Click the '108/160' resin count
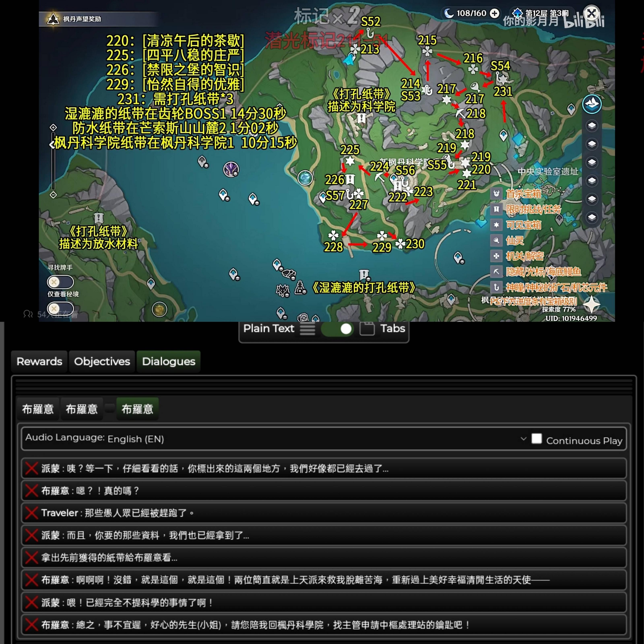This screenshot has width=644, height=644. tap(471, 13)
